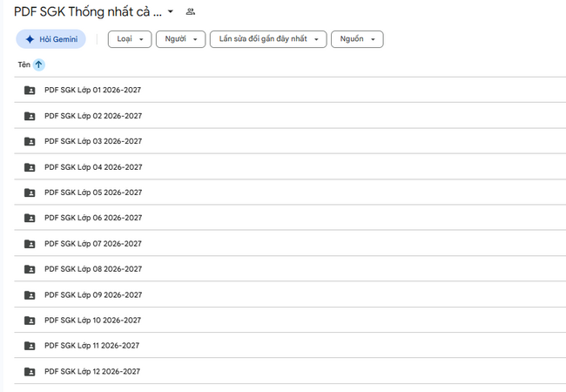Open the Nguồn filter dropdown
Viewport: 566px width, 392px height.
(x=357, y=39)
